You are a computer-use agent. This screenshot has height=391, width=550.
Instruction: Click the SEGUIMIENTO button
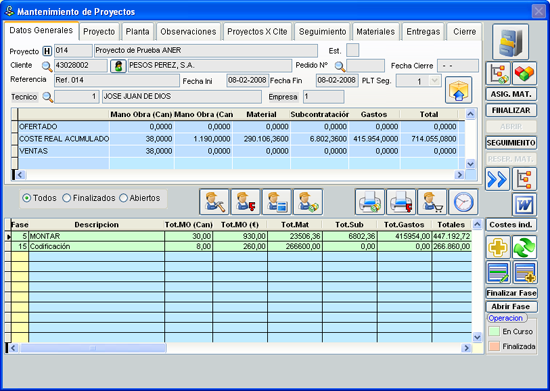[x=511, y=143]
